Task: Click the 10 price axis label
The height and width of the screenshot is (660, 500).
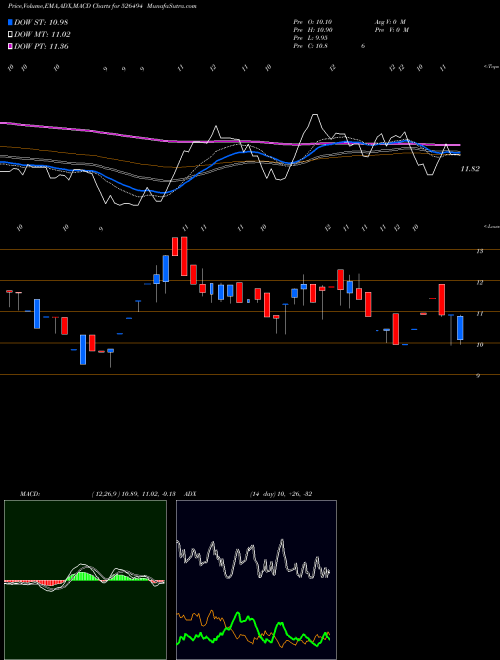Action: [479, 345]
